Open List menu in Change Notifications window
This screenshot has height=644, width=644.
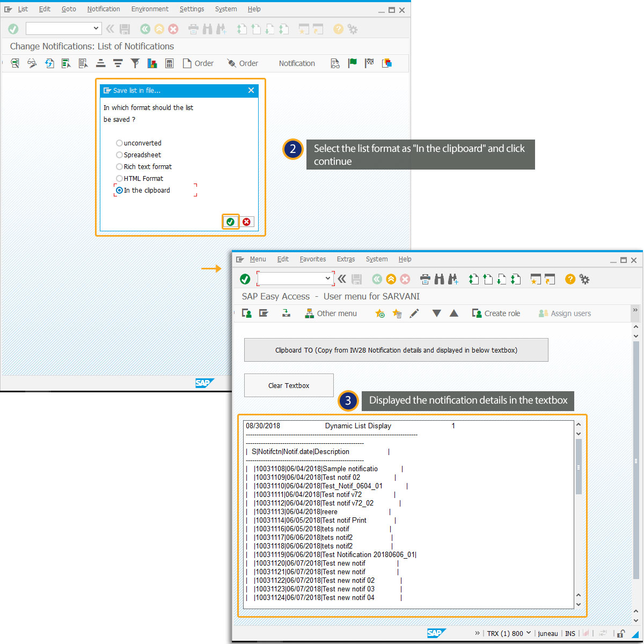click(x=23, y=9)
